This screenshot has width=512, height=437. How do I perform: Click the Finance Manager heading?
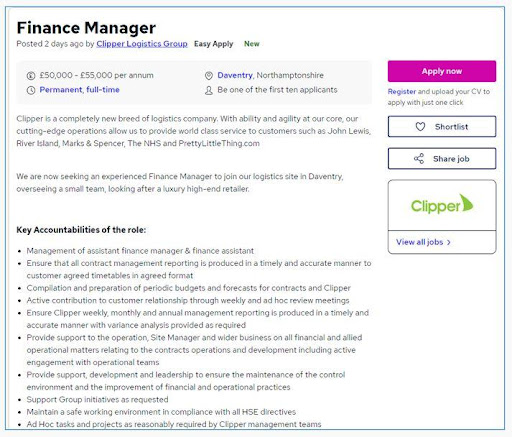pos(86,28)
